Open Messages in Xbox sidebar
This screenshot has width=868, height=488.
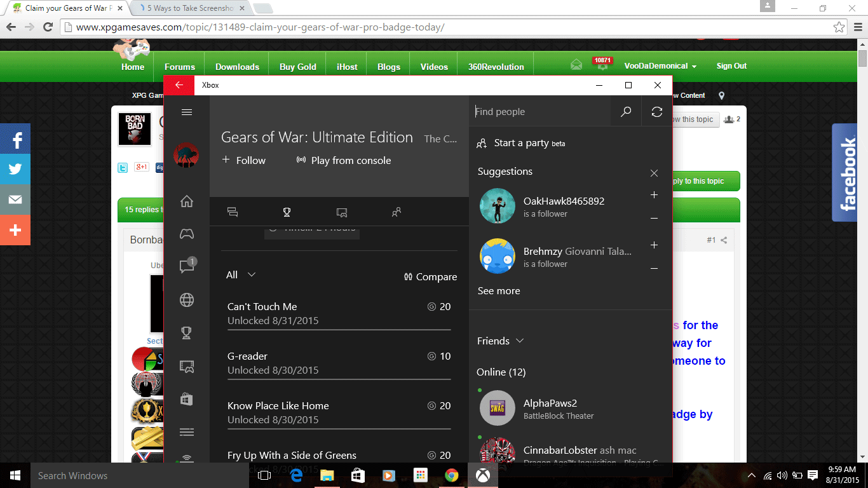(x=187, y=266)
